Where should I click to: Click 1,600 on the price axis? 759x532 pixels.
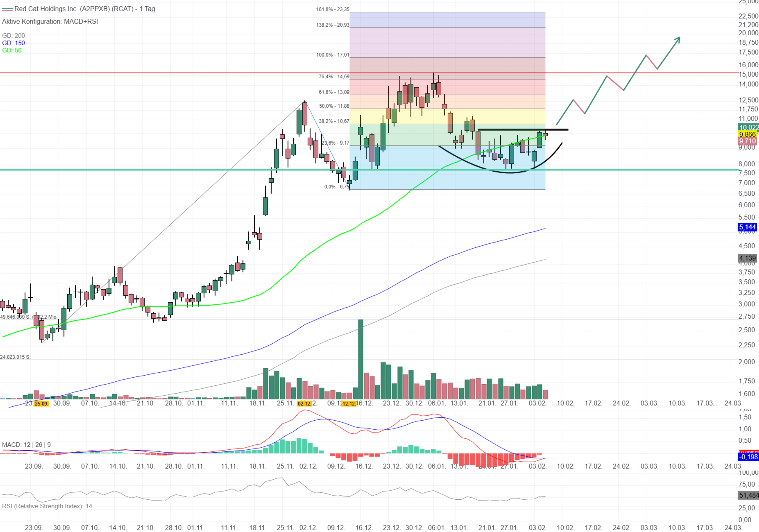coord(747,394)
